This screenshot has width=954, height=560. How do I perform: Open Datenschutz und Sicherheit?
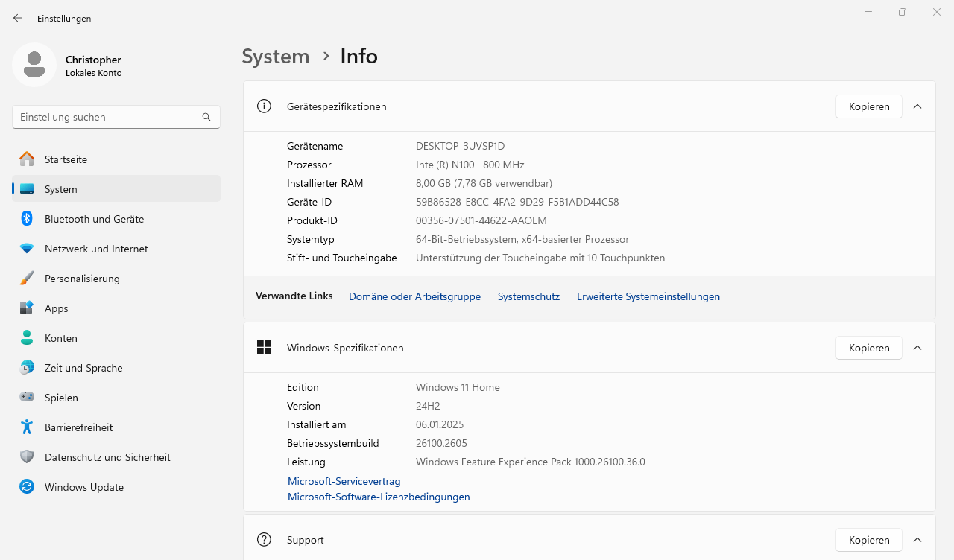[x=116, y=457]
